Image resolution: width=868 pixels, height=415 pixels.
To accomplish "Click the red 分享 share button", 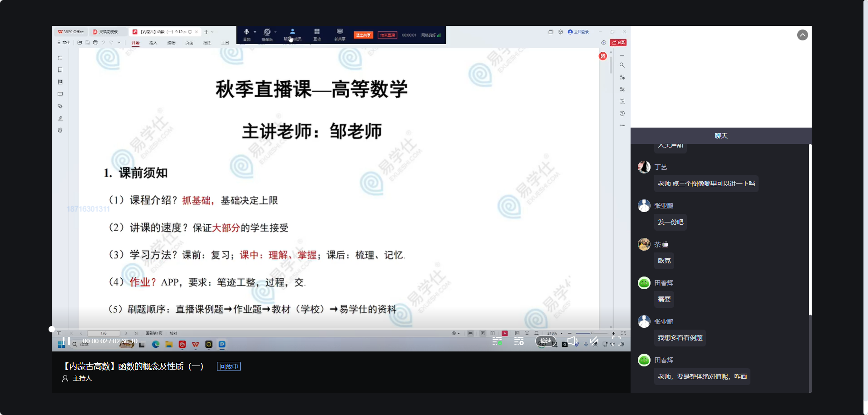I will pos(618,43).
